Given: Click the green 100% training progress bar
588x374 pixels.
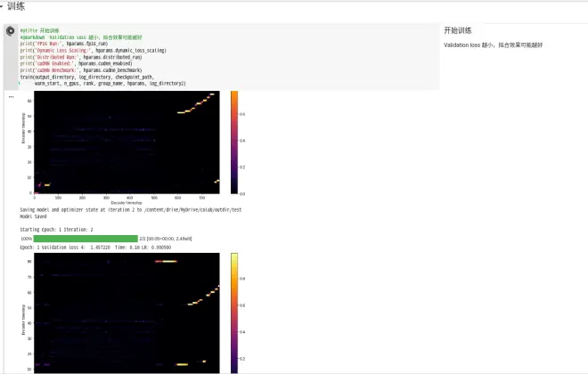Looking at the screenshot, I should (x=86, y=239).
